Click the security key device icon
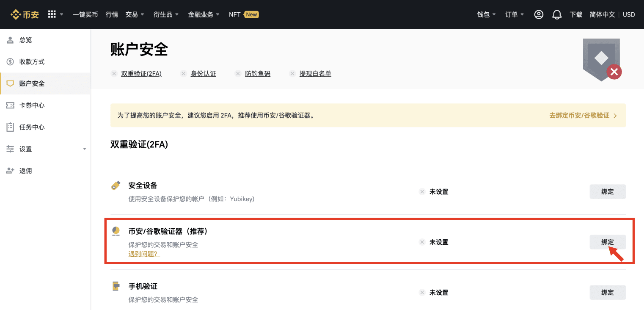Viewport: 644px width, 310px height. (x=116, y=185)
